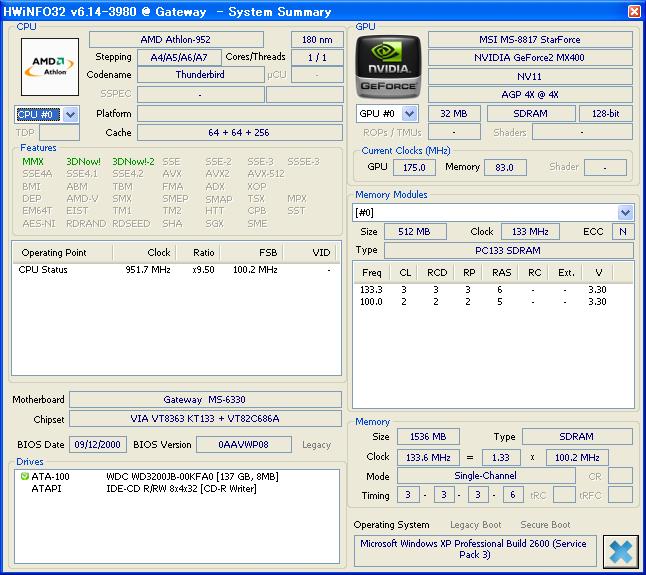Click the green ATA-100 drive status icon
This screenshot has width=646, height=575.
24,477
